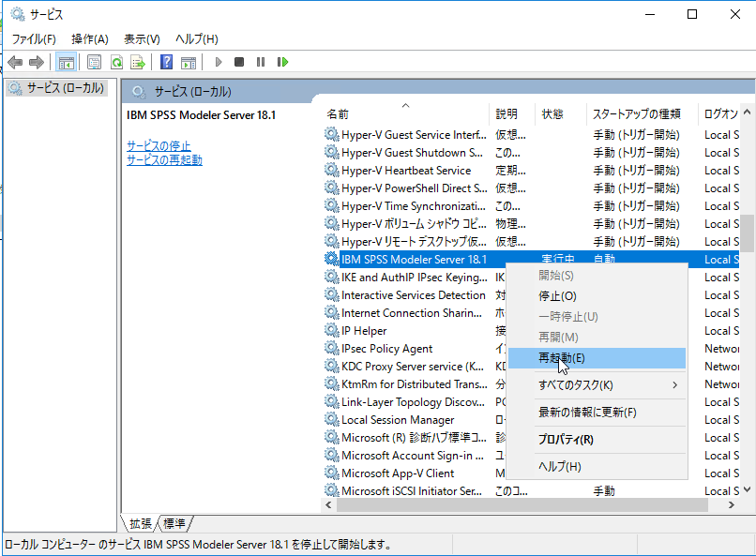This screenshot has height=556, width=756.
Task: Click gear icon of Local Session Manager
Action: (x=332, y=420)
